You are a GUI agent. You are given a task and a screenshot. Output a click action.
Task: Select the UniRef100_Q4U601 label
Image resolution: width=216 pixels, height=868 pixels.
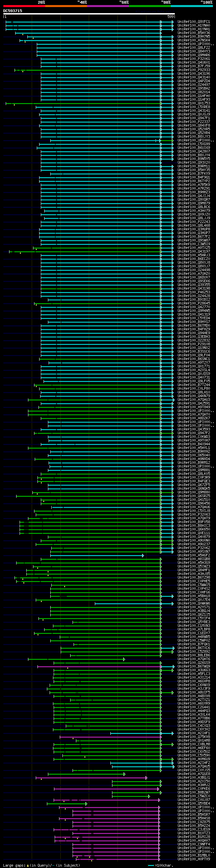(194, 63)
